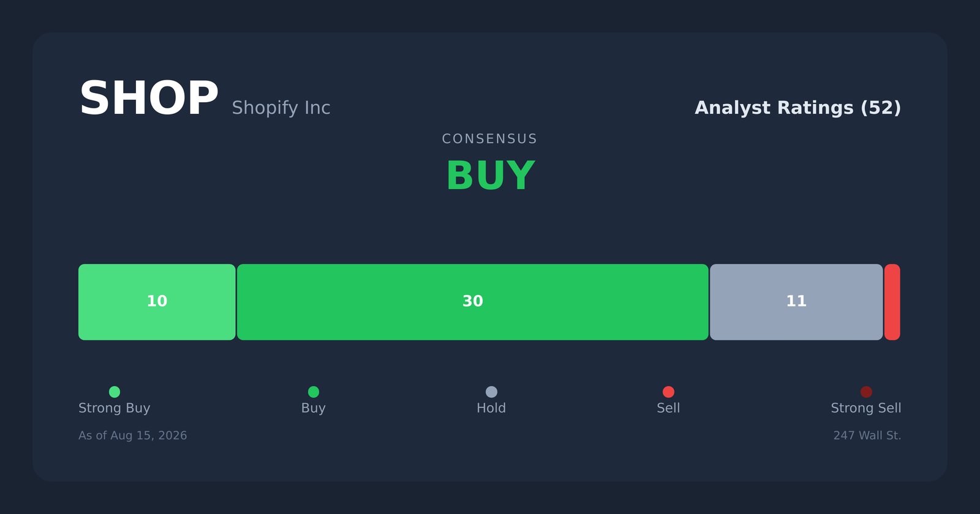This screenshot has height=514, width=980.
Task: Click the dark red Strong Sell dot
Action: coord(866,392)
